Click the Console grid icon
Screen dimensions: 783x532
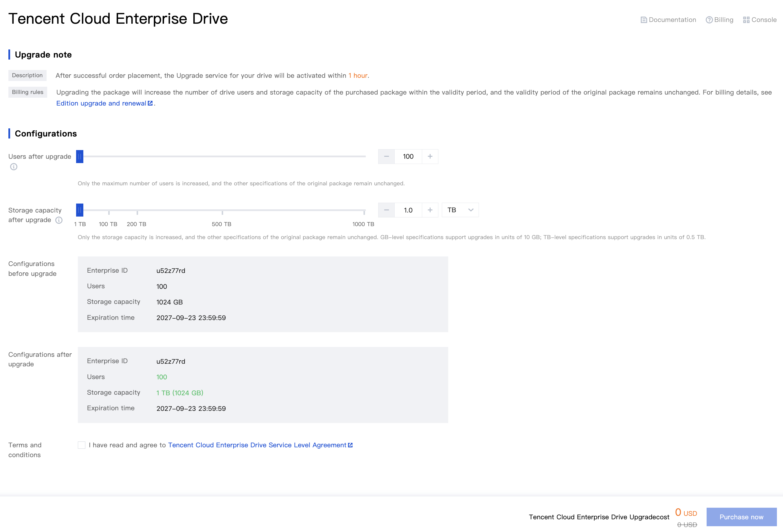click(x=746, y=20)
